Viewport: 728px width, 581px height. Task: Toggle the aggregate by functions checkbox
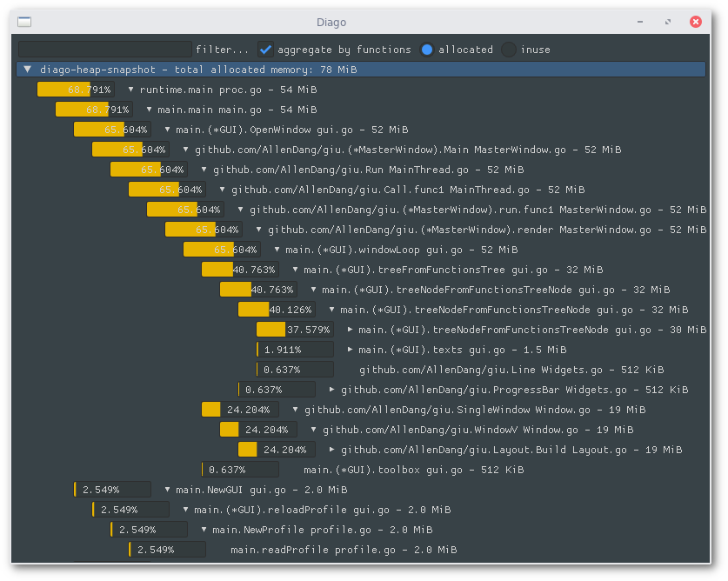tap(265, 50)
